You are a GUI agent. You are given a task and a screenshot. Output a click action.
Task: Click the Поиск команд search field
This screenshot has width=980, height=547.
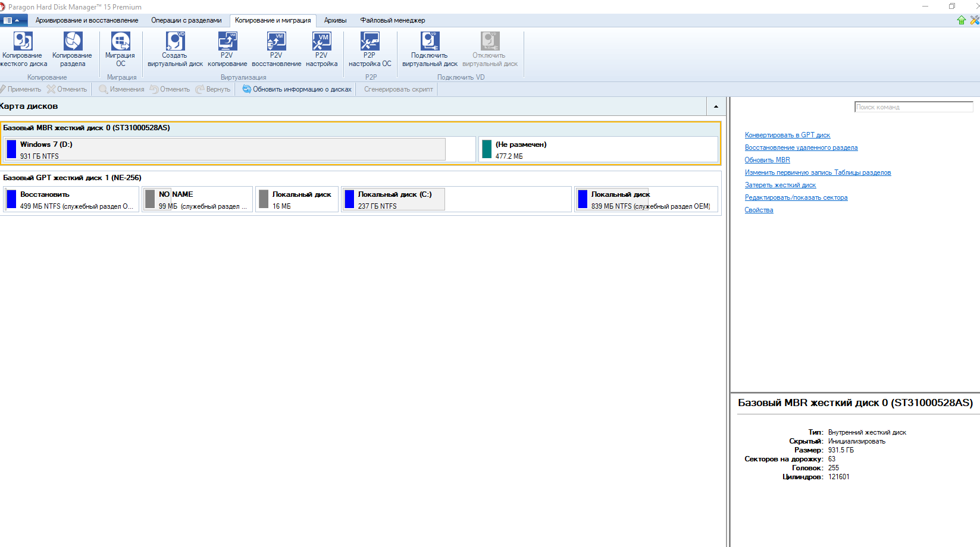[913, 107]
